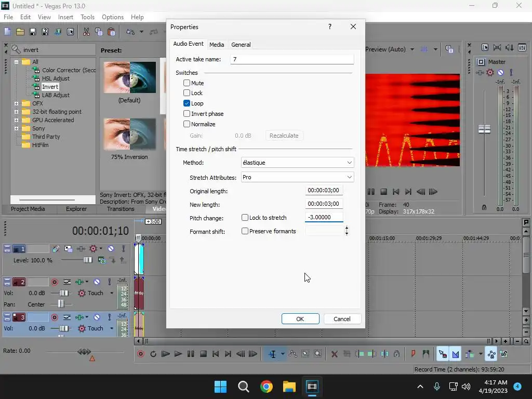Viewport: 532px width, 399px height.
Task: Click the Pitch change value field
Action: point(324,217)
